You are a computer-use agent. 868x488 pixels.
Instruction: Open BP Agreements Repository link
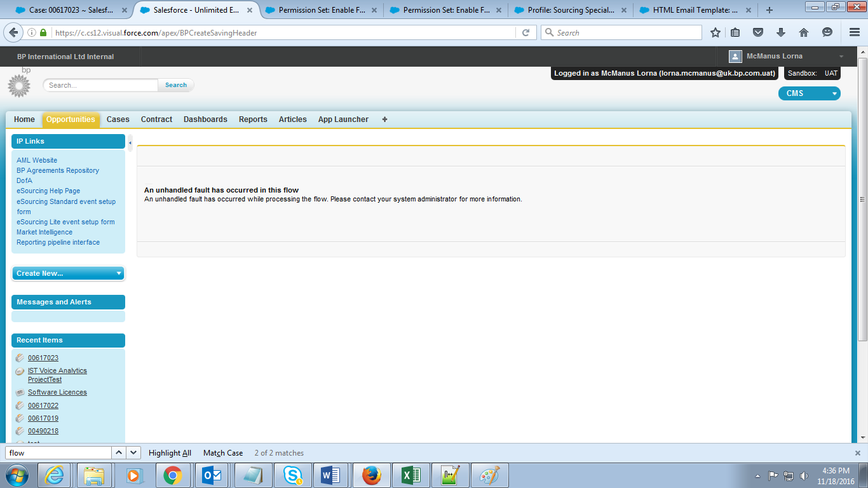58,170
